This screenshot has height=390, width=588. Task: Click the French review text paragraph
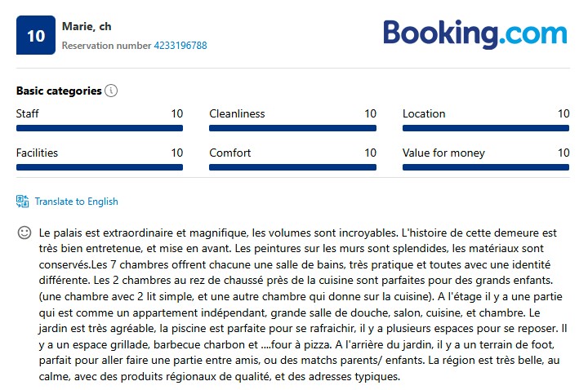pos(294,304)
